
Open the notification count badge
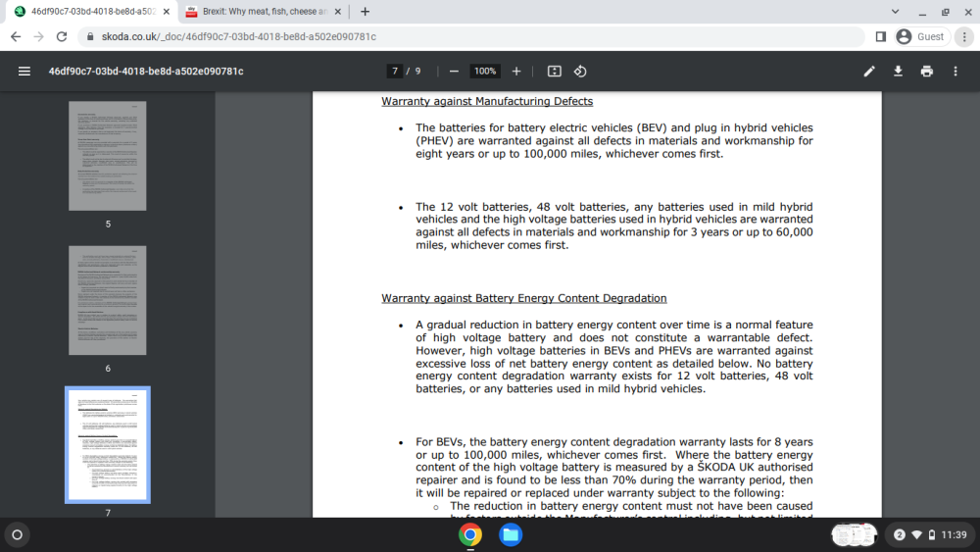click(900, 535)
